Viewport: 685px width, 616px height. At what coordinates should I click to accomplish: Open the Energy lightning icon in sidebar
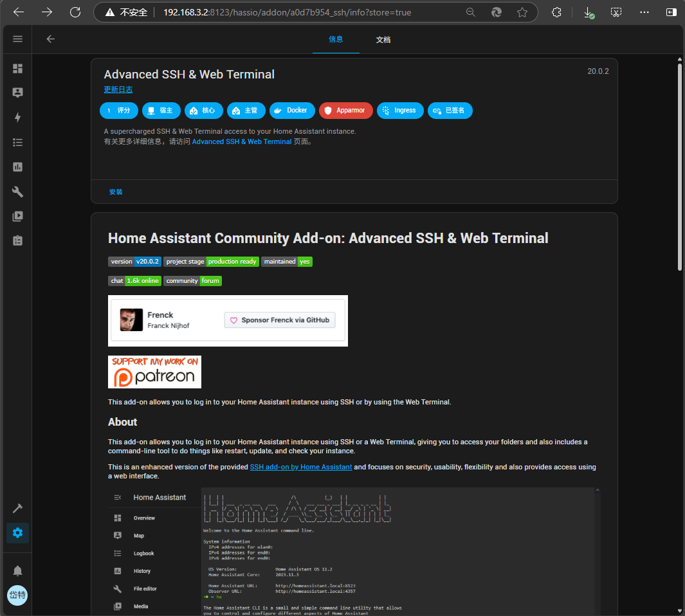tap(17, 118)
